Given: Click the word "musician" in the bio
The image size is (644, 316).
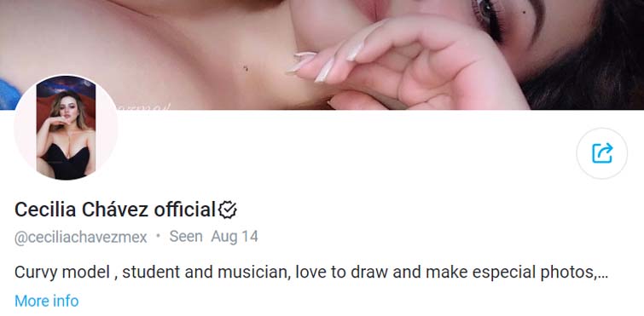Looking at the screenshot, I should (x=254, y=273).
